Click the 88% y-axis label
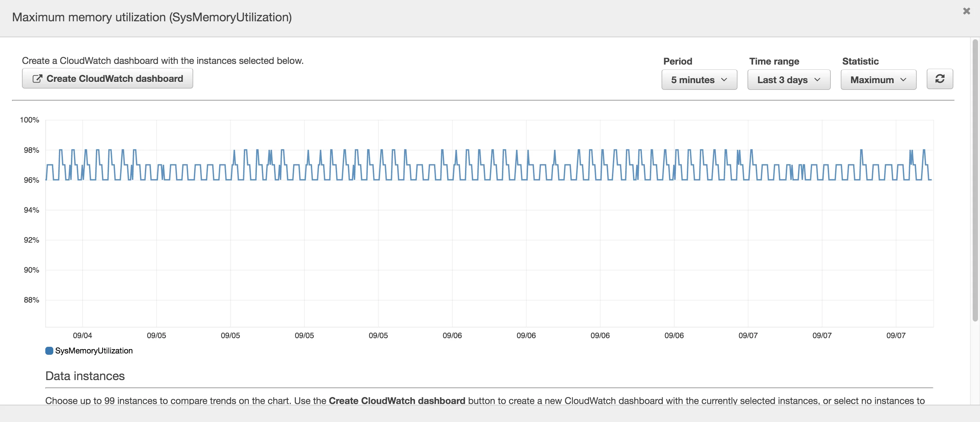 [x=31, y=300]
